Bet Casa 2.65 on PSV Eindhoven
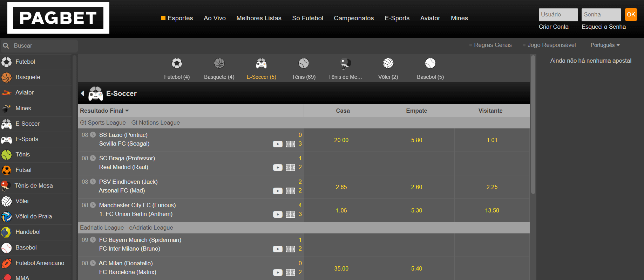This screenshot has width=644, height=280. (341, 187)
